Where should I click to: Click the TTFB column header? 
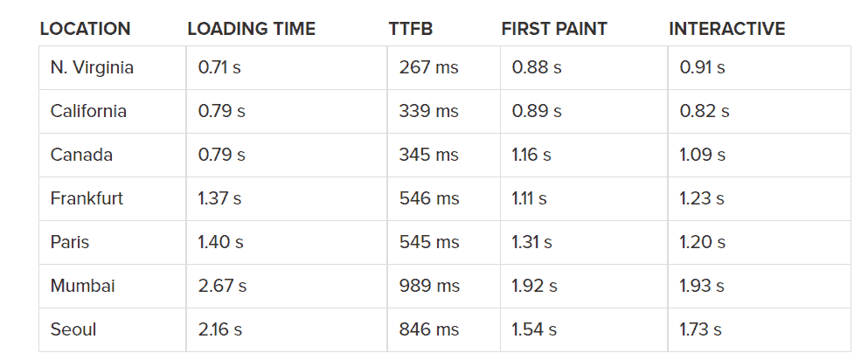pyautogui.click(x=411, y=29)
